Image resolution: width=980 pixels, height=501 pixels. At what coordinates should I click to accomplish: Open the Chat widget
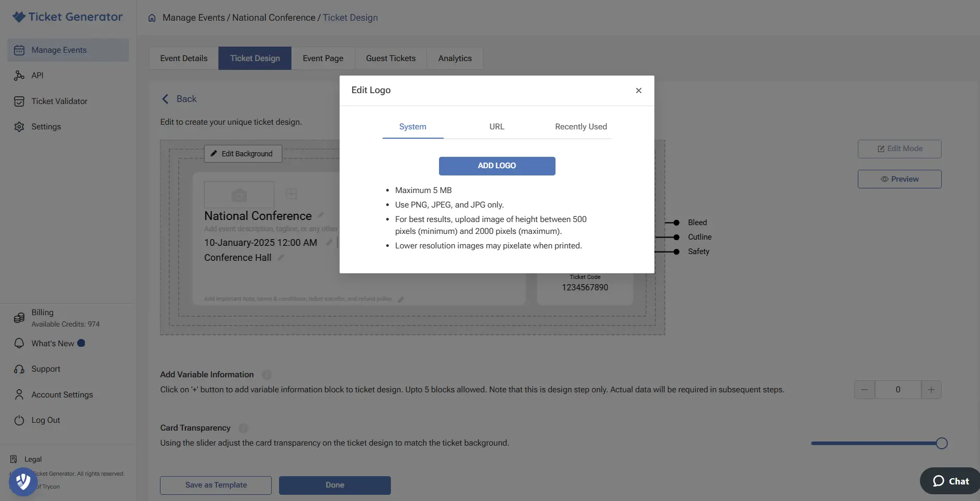coord(950,481)
